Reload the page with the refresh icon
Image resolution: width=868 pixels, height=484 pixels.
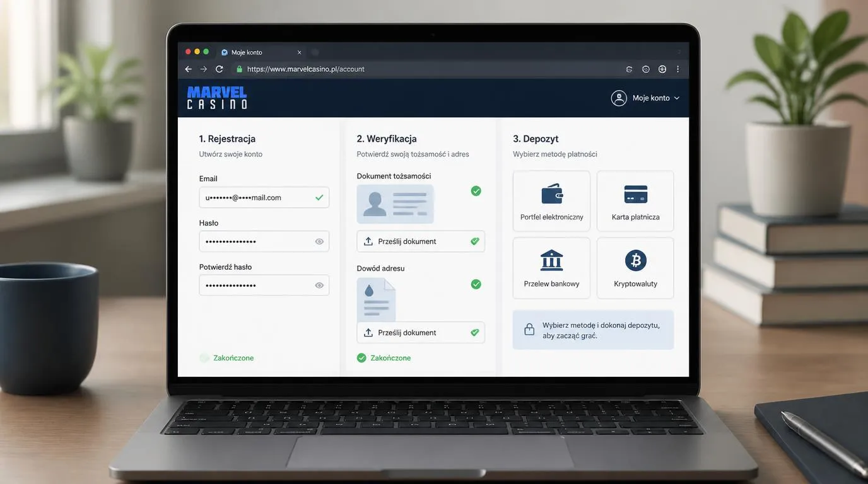tap(220, 69)
